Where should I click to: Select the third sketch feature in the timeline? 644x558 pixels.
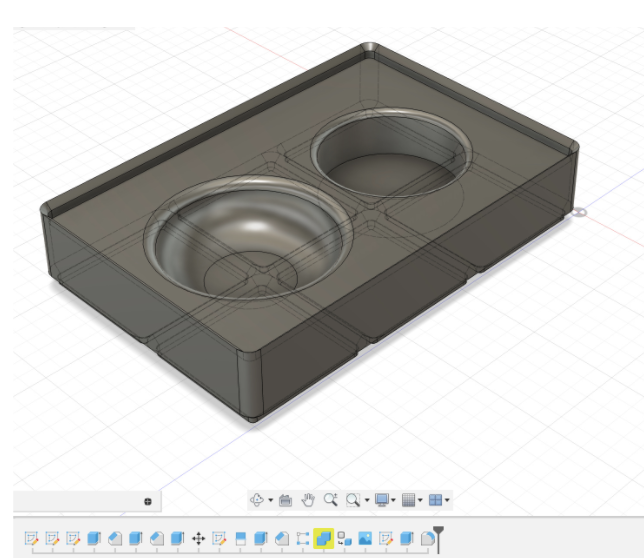click(73, 538)
